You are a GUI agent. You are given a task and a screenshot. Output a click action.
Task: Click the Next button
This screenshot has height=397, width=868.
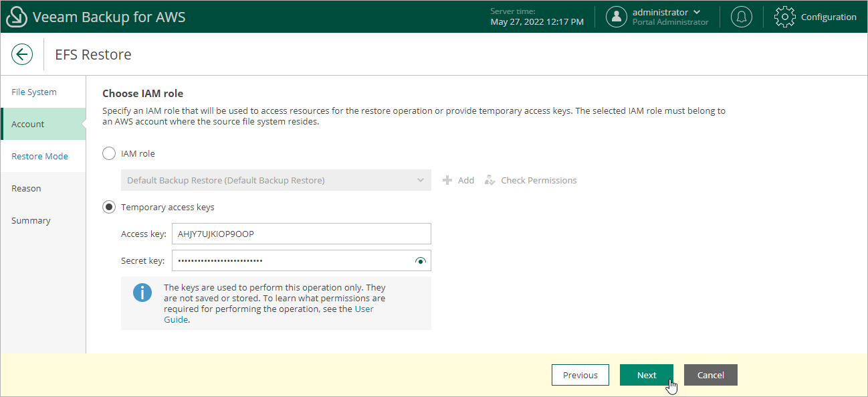pyautogui.click(x=646, y=375)
